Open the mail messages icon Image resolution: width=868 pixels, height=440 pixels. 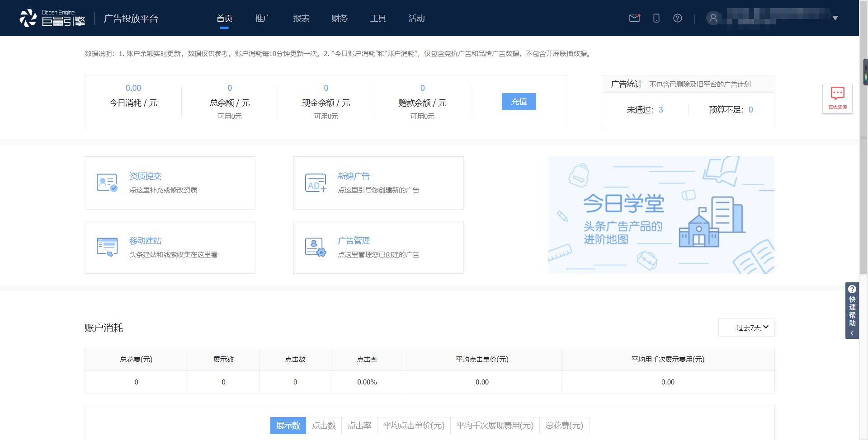click(x=635, y=18)
